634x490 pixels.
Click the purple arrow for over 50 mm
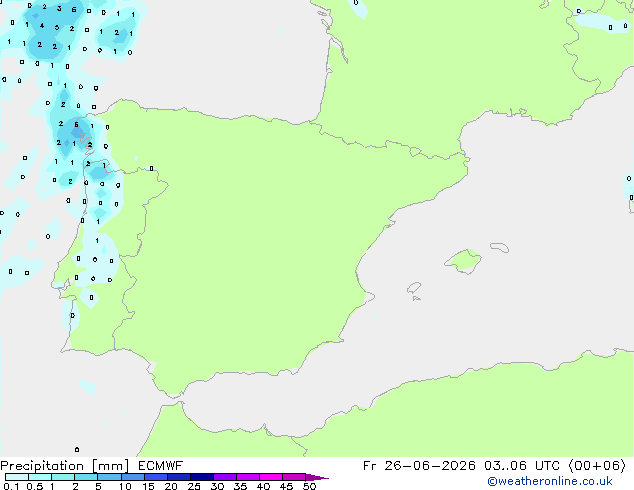317,477
